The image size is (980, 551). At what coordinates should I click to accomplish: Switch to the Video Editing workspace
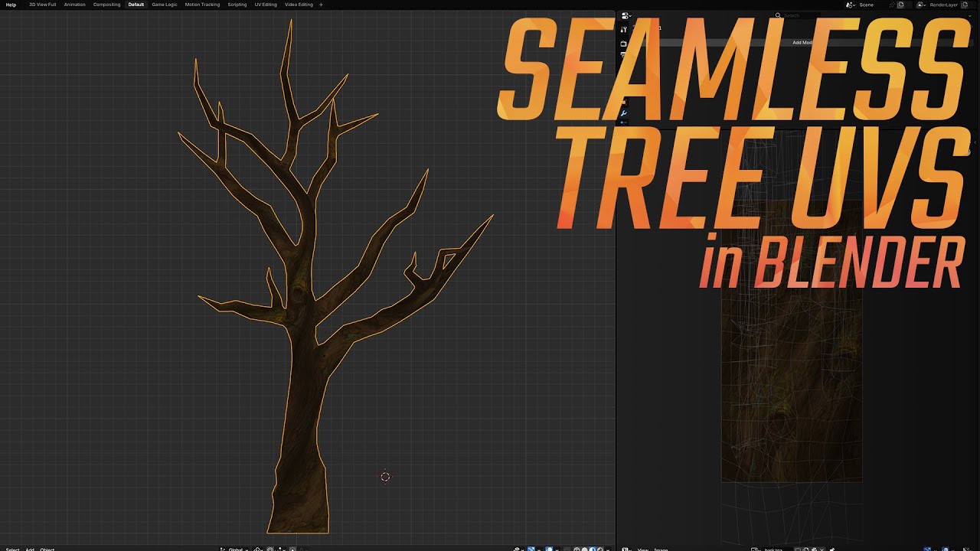pyautogui.click(x=299, y=5)
